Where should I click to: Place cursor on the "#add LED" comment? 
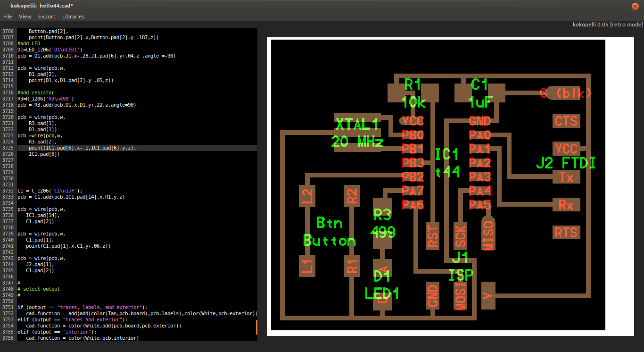click(x=29, y=43)
